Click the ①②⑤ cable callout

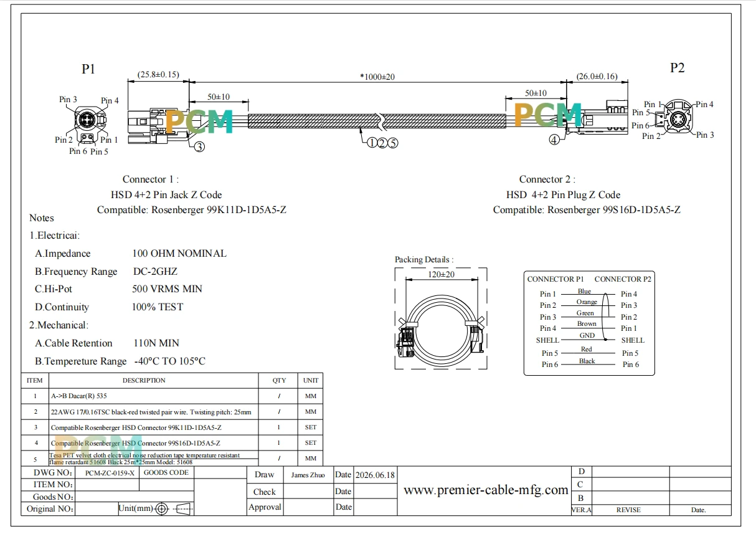tap(382, 143)
